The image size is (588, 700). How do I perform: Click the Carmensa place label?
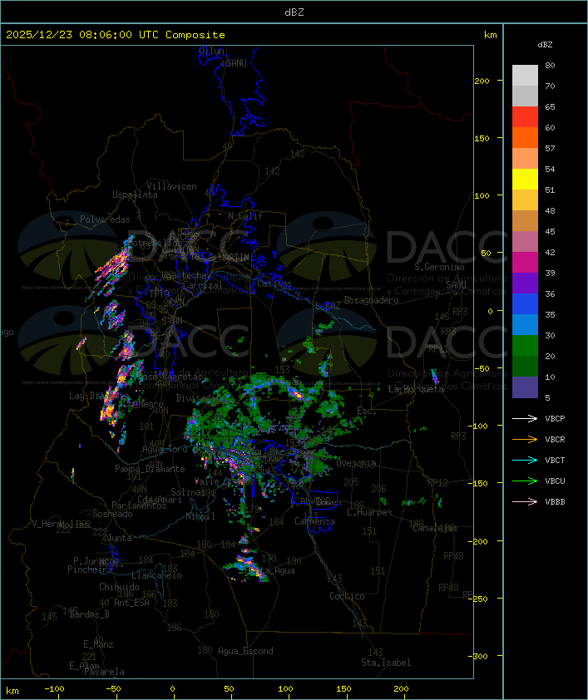click(x=314, y=521)
